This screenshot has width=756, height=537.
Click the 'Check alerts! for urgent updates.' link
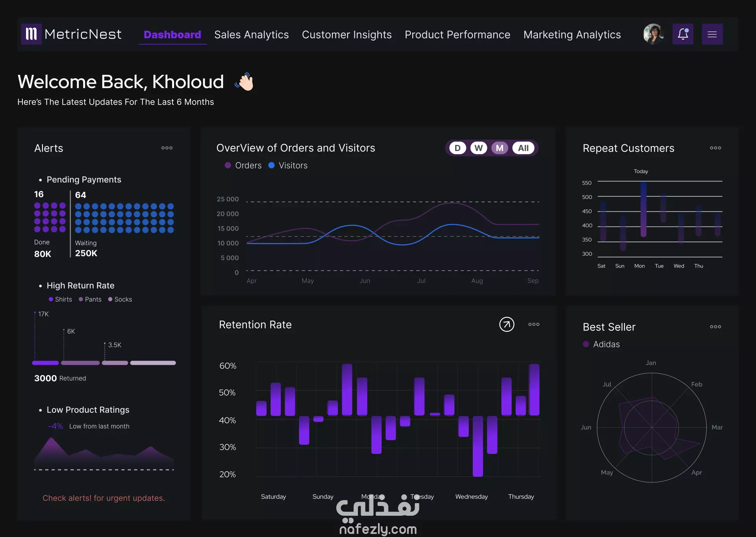pyautogui.click(x=104, y=498)
